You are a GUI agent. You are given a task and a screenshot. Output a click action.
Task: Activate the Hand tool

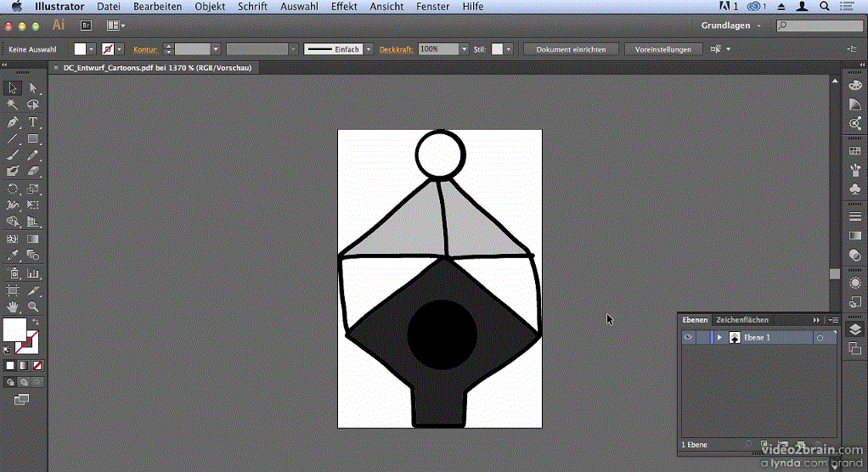[13, 306]
